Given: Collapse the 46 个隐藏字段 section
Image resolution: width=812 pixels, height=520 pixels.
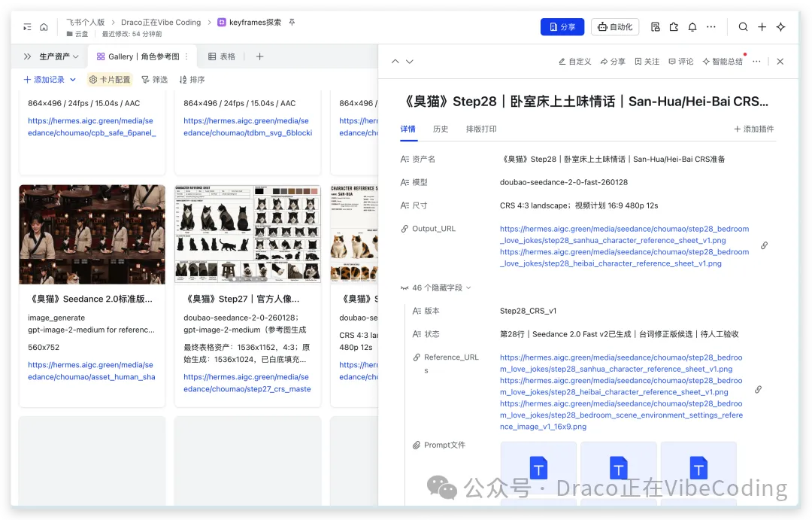Looking at the screenshot, I should [436, 287].
